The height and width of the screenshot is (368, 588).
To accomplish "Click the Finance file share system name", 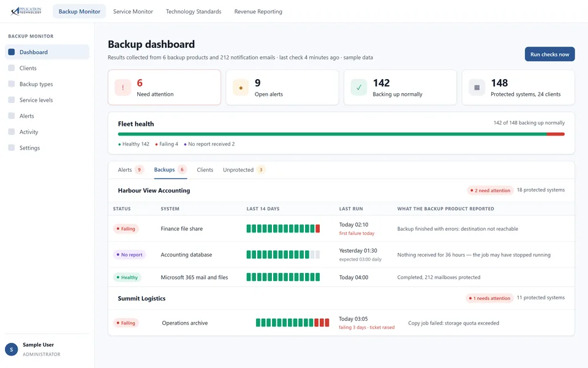I will (182, 229).
